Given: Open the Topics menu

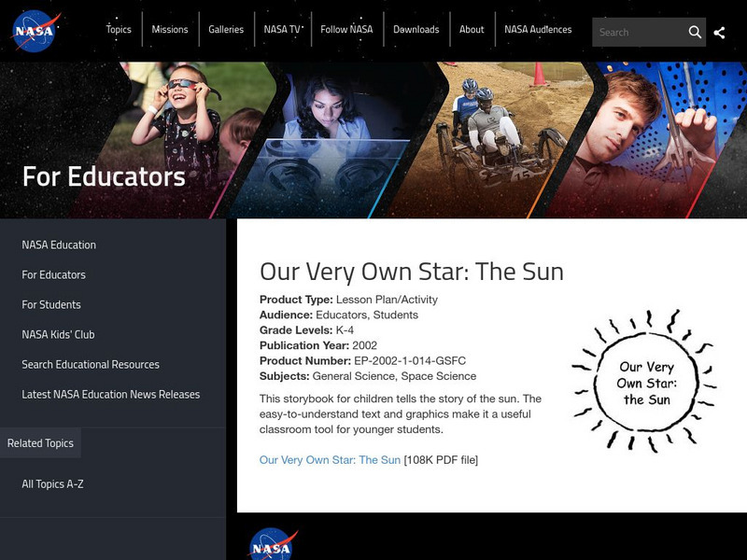Looking at the screenshot, I should (119, 30).
